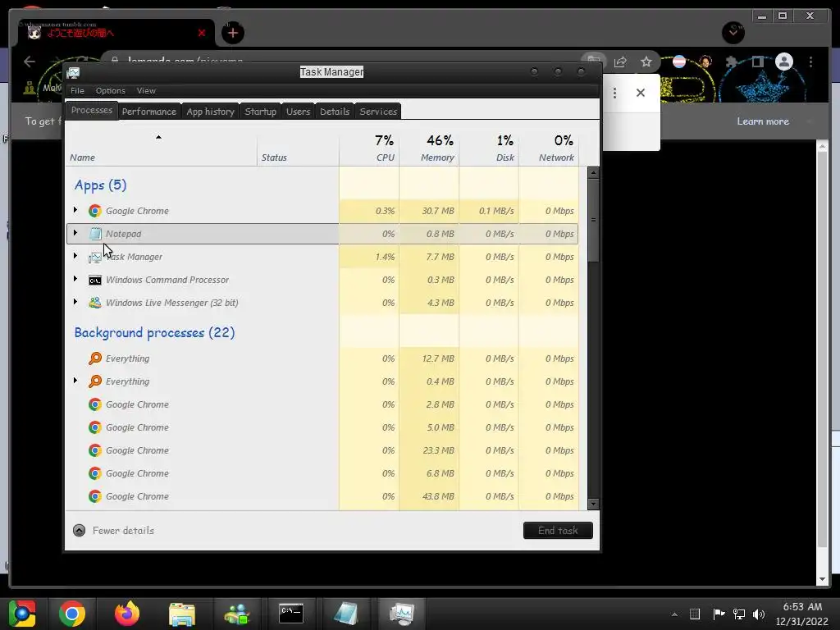Open the View menu in Task Manager
The image size is (840, 630).
point(146,90)
